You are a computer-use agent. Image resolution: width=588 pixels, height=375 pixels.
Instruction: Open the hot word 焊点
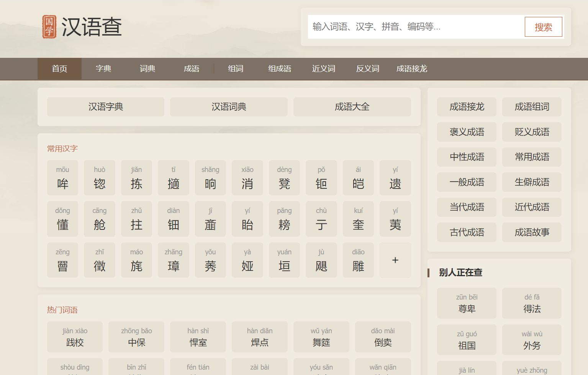(x=260, y=337)
